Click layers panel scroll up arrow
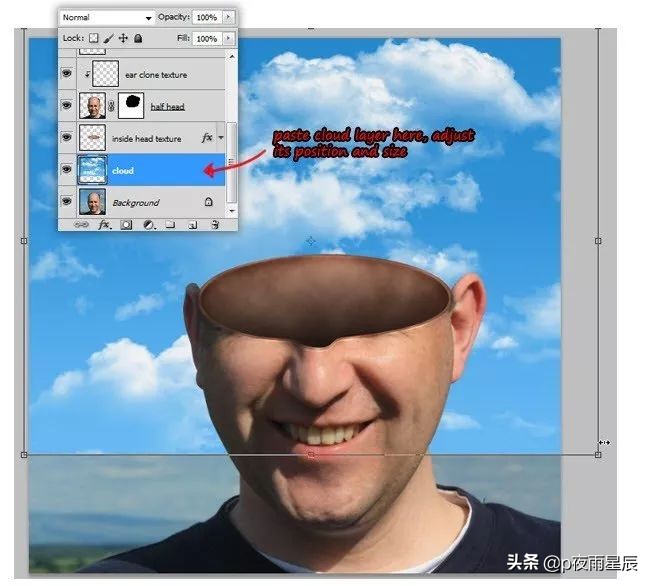Screen dimensions: 652x586 (x=232, y=56)
